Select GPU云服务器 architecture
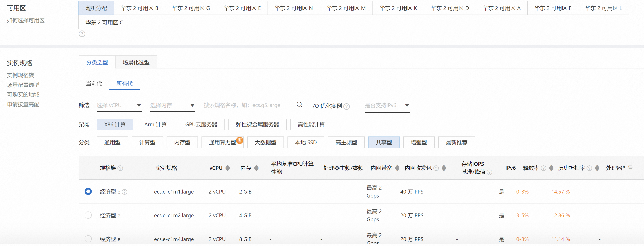 pyautogui.click(x=201, y=124)
